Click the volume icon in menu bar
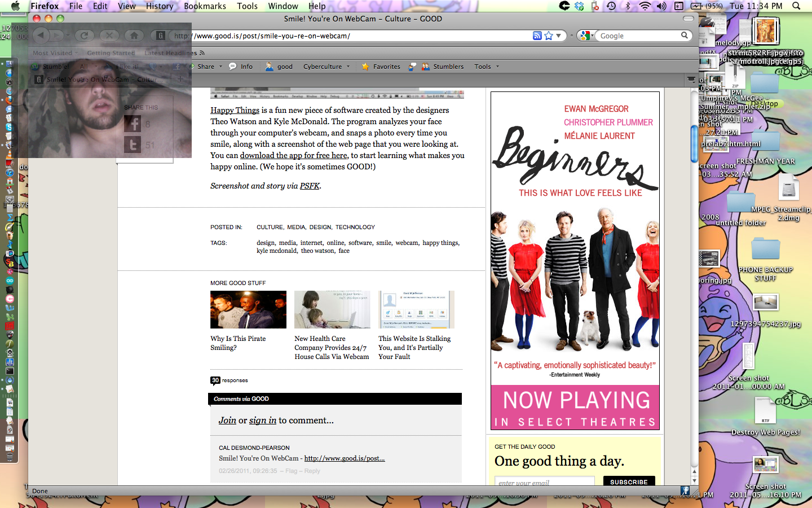 (661, 6)
